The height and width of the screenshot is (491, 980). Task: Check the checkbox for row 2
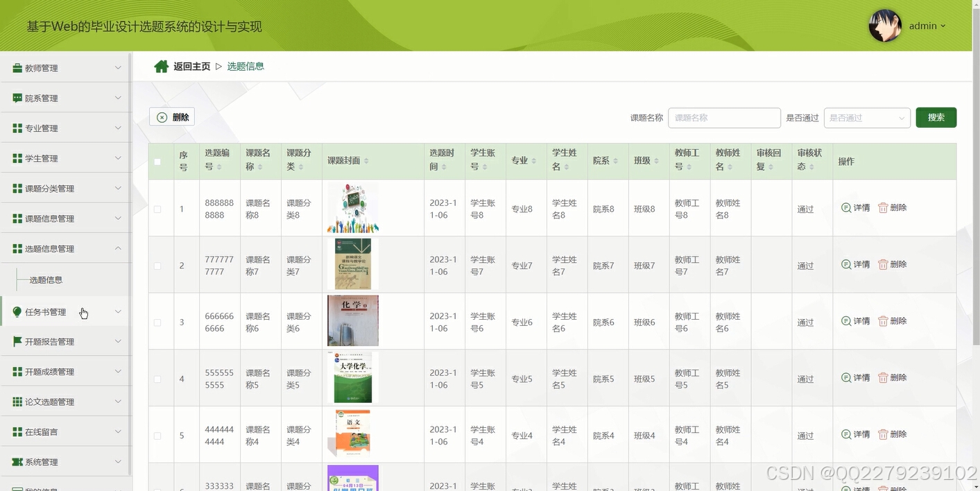157,264
